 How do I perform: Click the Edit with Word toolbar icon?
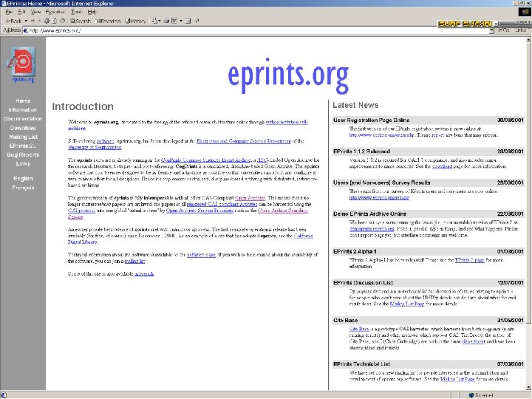pos(174,21)
